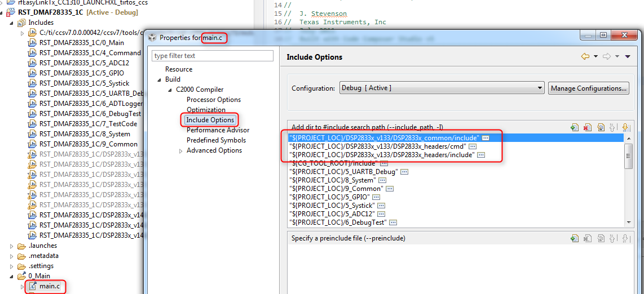Click include path list scrollbar down arrow
Image resolution: width=644 pixels, height=294 pixels.
pos(628,222)
